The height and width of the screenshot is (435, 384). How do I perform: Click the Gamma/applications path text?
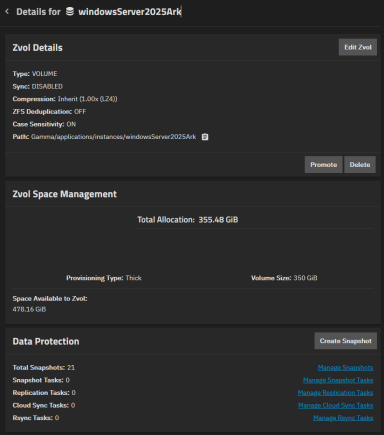(113, 137)
